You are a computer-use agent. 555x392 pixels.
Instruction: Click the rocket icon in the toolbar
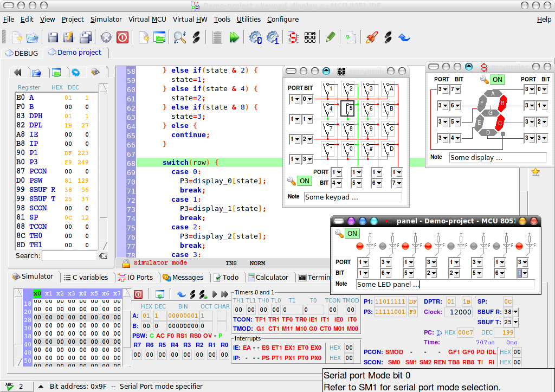pos(371,37)
